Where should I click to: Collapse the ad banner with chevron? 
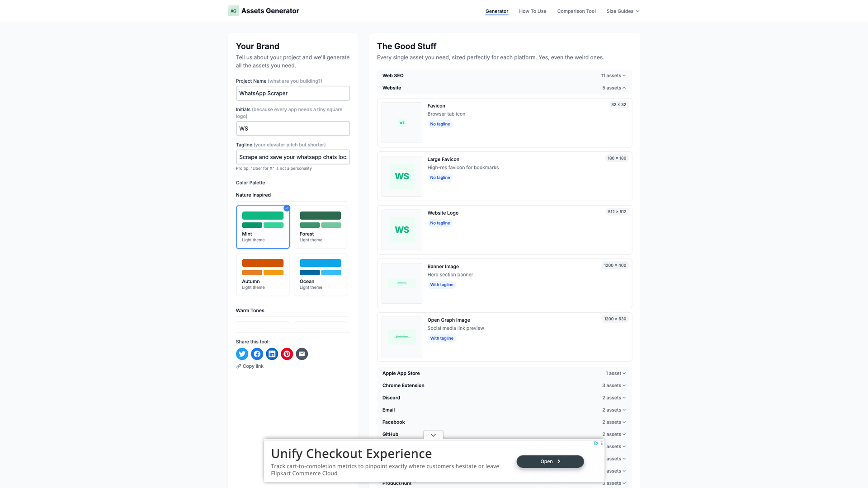[433, 435]
